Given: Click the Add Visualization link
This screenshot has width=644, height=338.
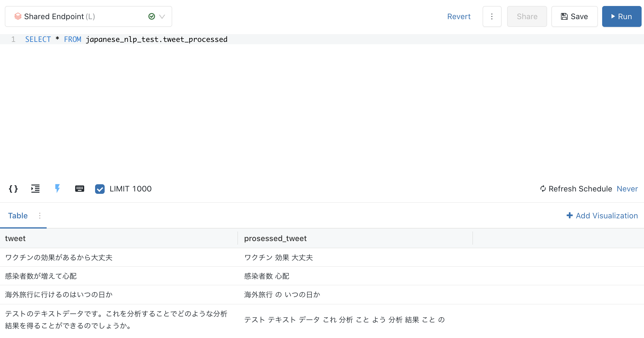Looking at the screenshot, I should [607, 216].
